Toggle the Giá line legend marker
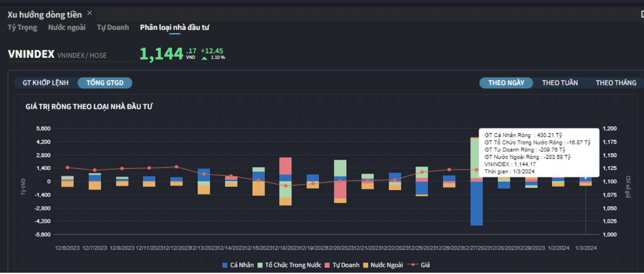The height and width of the screenshot is (274, 644). click(x=414, y=265)
